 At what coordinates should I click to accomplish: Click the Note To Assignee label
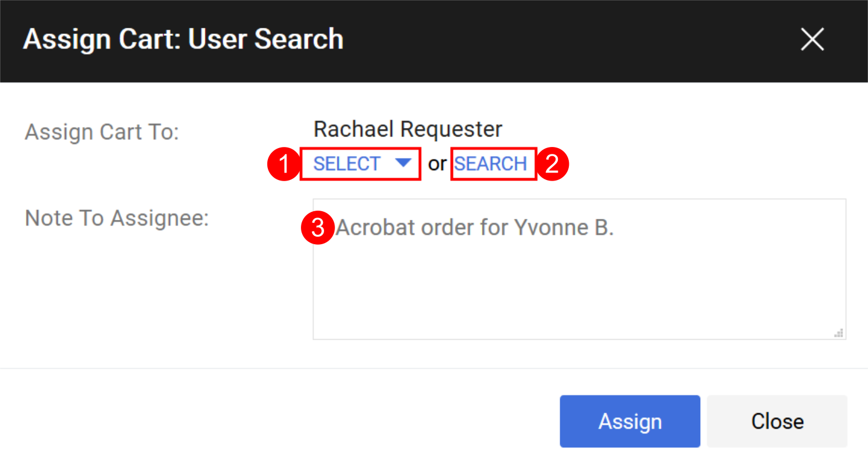click(117, 218)
